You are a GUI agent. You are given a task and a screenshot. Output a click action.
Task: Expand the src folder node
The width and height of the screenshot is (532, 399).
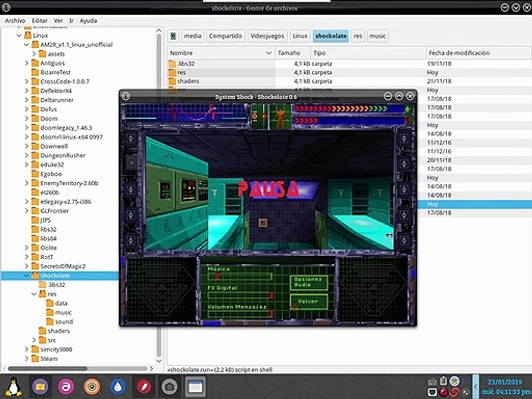[34, 340]
